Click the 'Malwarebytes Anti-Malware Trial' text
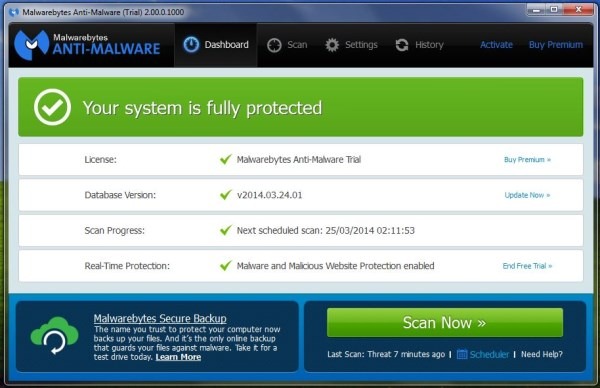This screenshot has width=600, height=388. coord(299,160)
